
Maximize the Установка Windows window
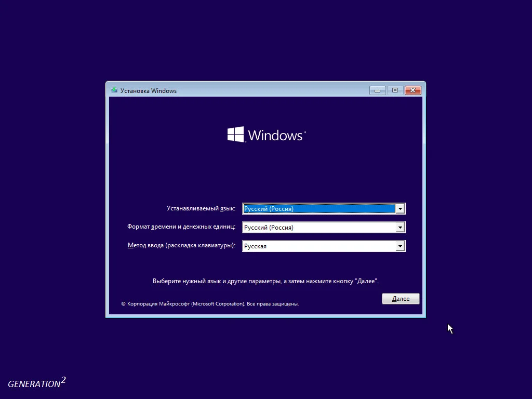click(x=395, y=90)
